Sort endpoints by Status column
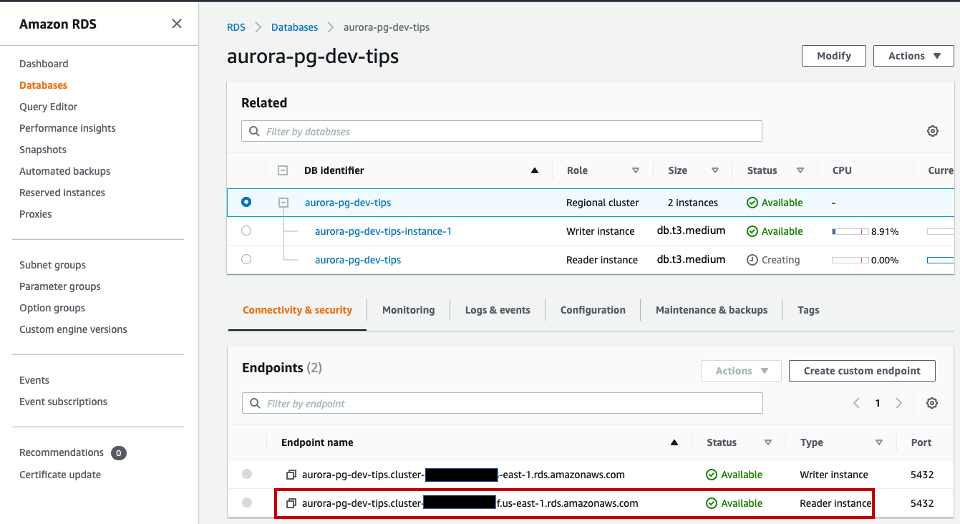Screen dimensions: 960x524 [768, 442]
